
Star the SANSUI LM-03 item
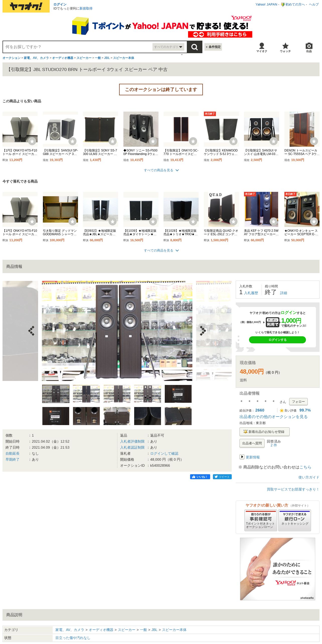coord(274,141)
